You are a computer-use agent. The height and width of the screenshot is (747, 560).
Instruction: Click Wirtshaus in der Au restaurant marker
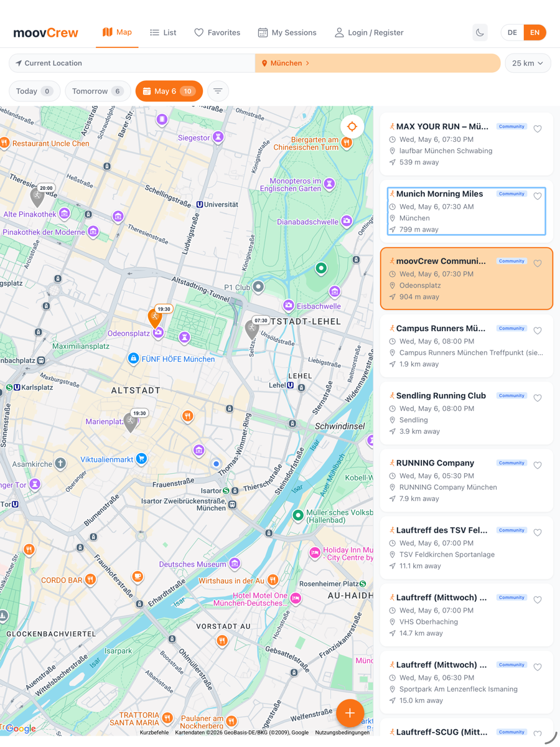click(273, 580)
